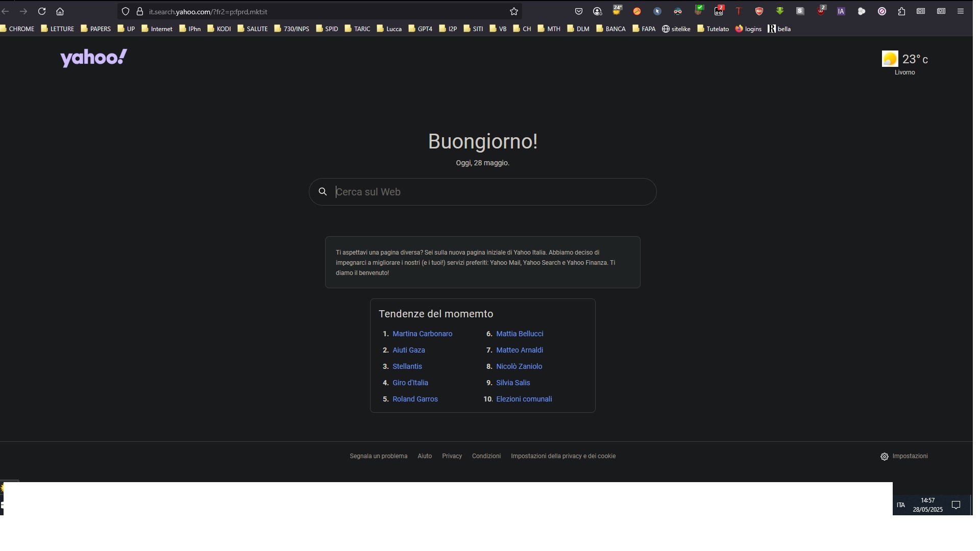Open the purple IA extension

coord(841,11)
